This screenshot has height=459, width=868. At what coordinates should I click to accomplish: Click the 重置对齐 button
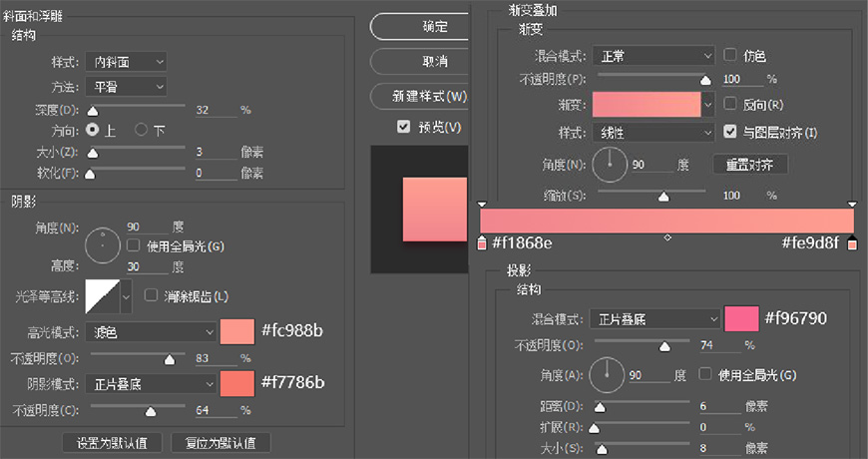[x=749, y=165]
